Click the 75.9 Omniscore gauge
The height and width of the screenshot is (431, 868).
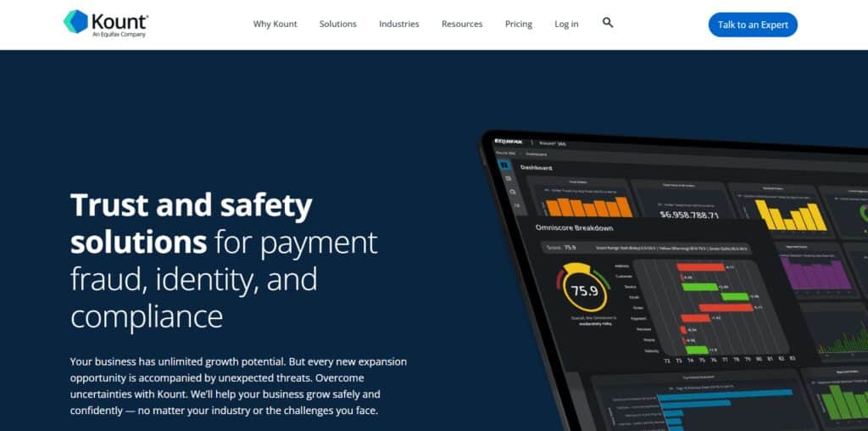584,289
